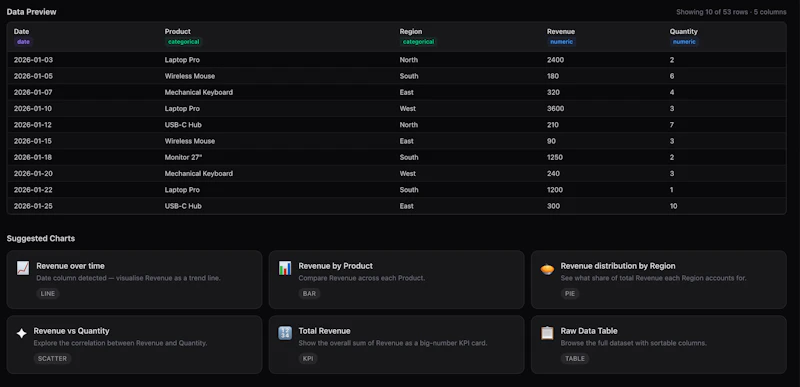Click the date type badge under Date
The width and height of the screenshot is (800, 387).
tap(23, 42)
